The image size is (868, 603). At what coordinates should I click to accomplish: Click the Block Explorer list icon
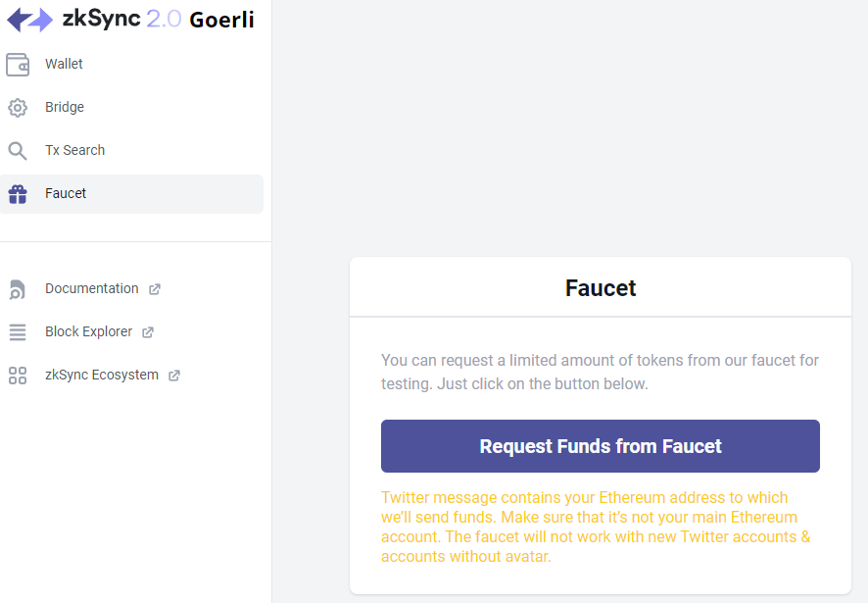[18, 332]
